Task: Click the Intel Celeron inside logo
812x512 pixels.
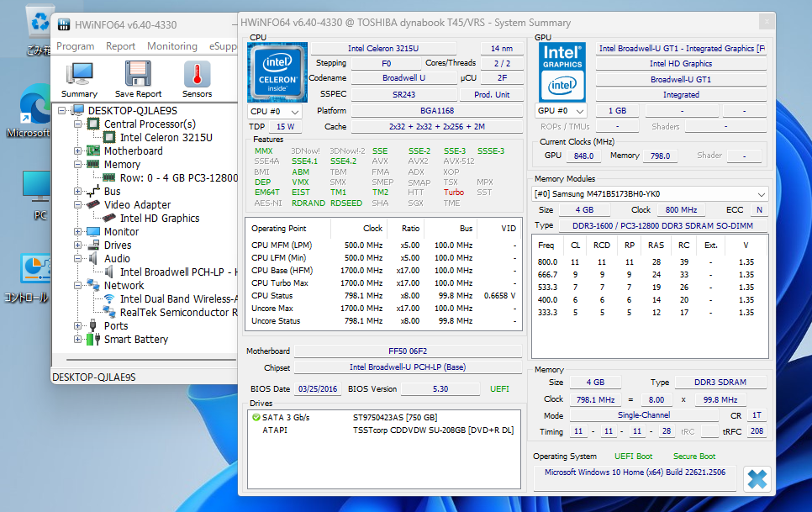Action: click(x=277, y=72)
